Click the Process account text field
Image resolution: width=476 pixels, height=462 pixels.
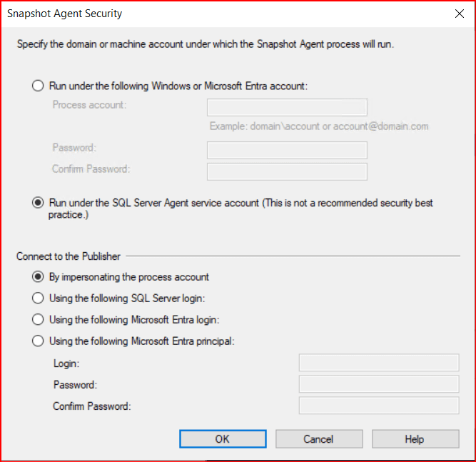(x=287, y=108)
